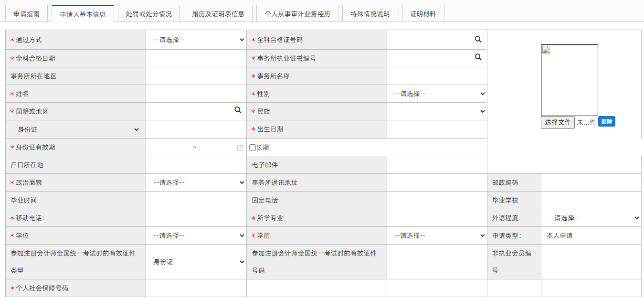644x299 pixels.
Task: Open 处罚或处分情况 tab
Action: coord(148,14)
